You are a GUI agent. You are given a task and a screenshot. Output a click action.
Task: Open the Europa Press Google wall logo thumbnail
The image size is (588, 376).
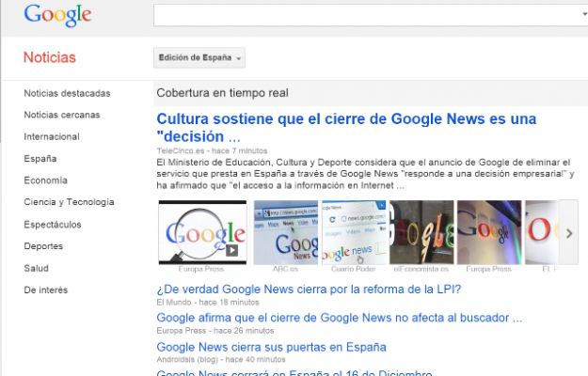(x=489, y=232)
